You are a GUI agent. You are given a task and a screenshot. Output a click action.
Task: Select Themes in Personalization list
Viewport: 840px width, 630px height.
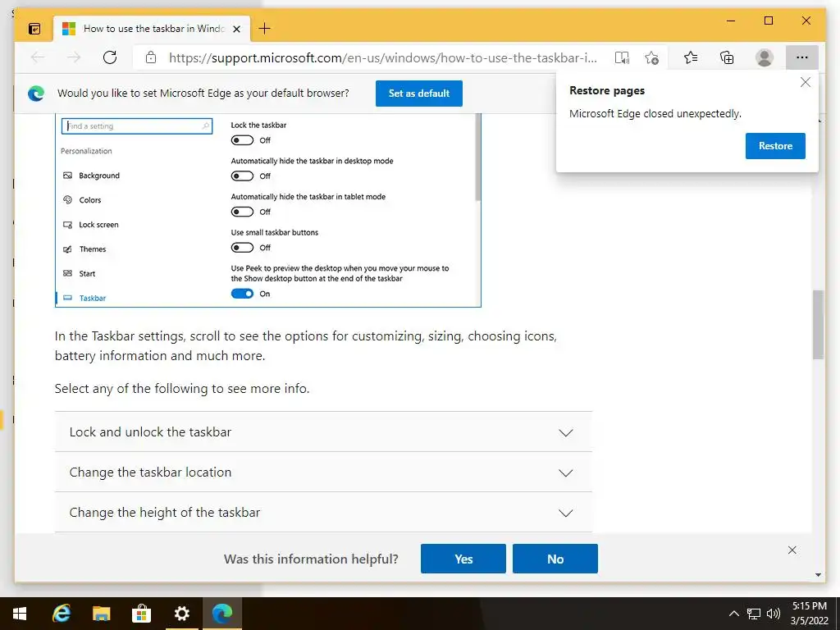(x=84, y=249)
